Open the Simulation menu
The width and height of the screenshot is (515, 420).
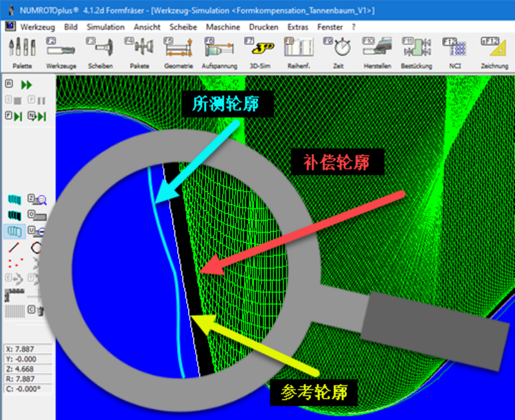[x=106, y=27]
